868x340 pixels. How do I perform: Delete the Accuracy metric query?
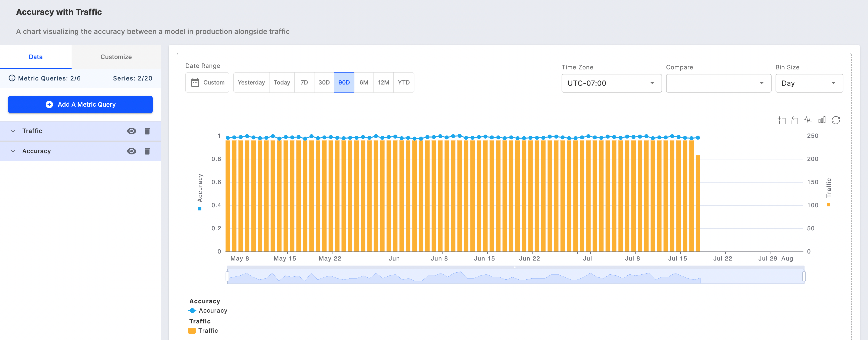pos(147,151)
